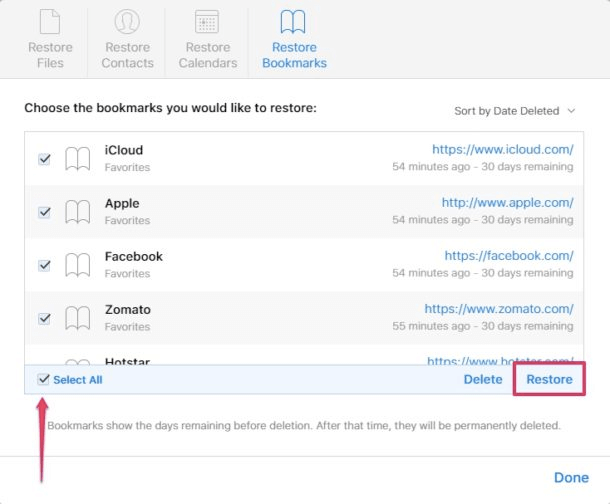Click Done to close the dialog
This screenshot has width=610, height=504.
click(x=571, y=478)
